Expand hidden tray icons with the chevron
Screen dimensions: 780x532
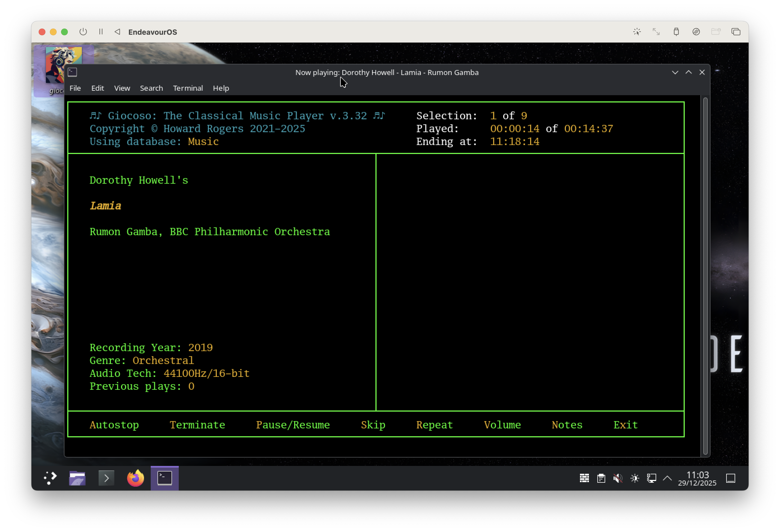667,478
